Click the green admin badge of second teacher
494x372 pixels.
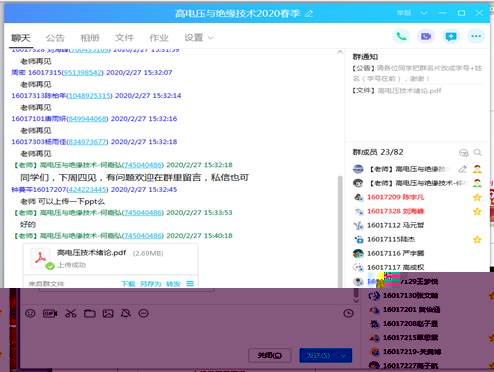pyautogui.click(x=477, y=183)
